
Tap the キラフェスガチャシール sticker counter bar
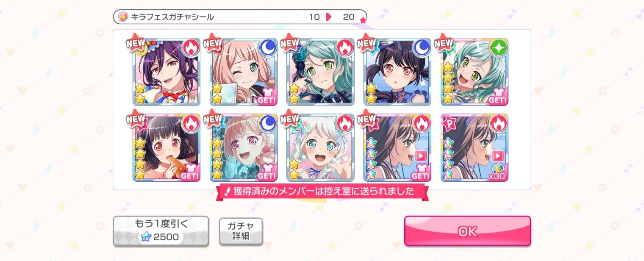coord(240,17)
